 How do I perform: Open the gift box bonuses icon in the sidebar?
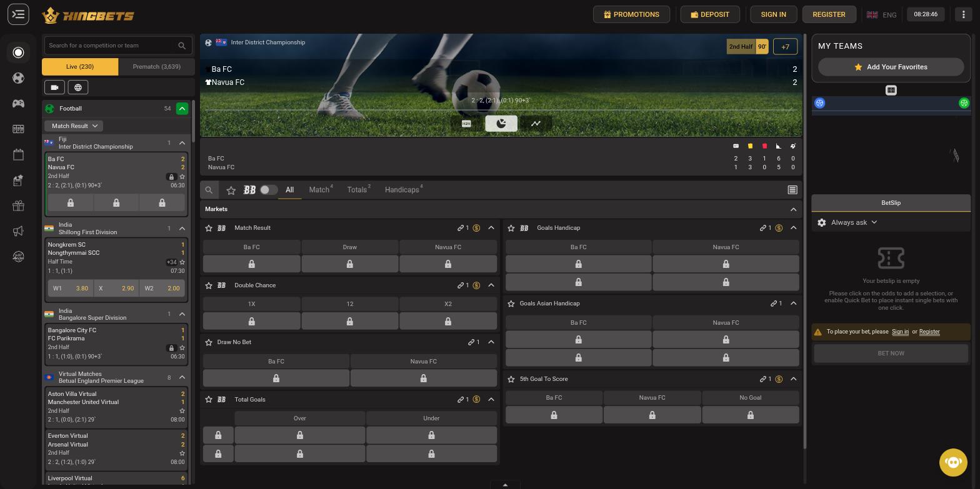click(18, 205)
